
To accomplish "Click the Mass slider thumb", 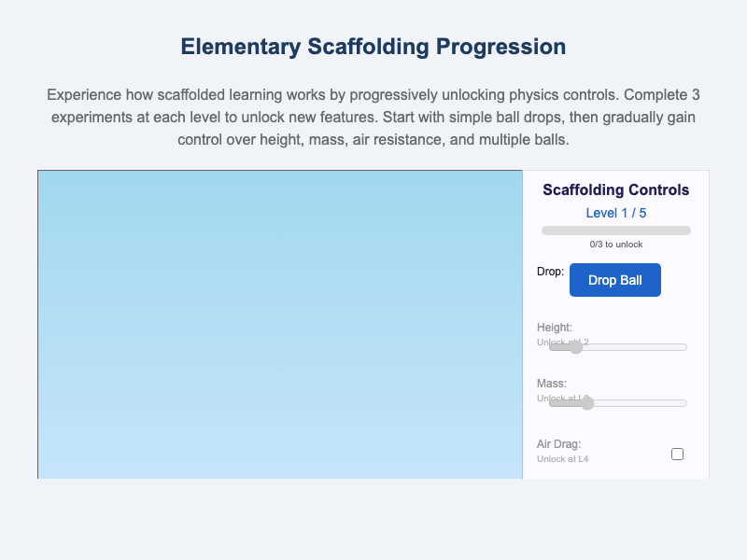I will point(585,402).
